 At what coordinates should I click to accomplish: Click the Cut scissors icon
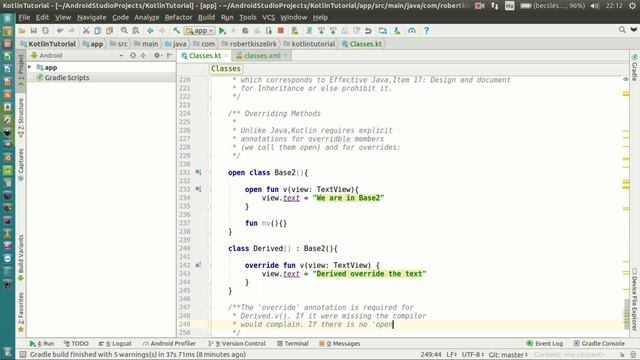(x=86, y=31)
